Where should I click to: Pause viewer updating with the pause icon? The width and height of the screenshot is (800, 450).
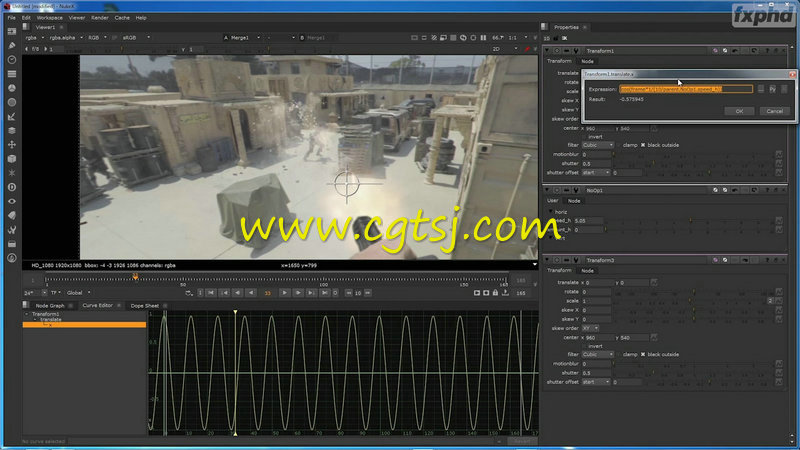tap(483, 38)
